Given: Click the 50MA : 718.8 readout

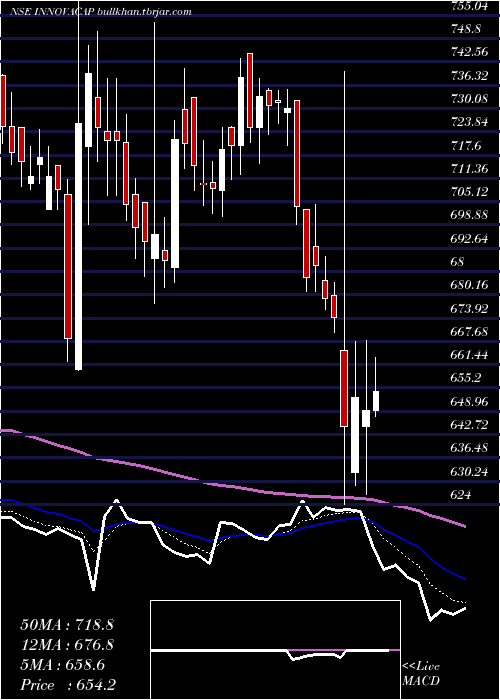Looking at the screenshot, I should [65, 625].
